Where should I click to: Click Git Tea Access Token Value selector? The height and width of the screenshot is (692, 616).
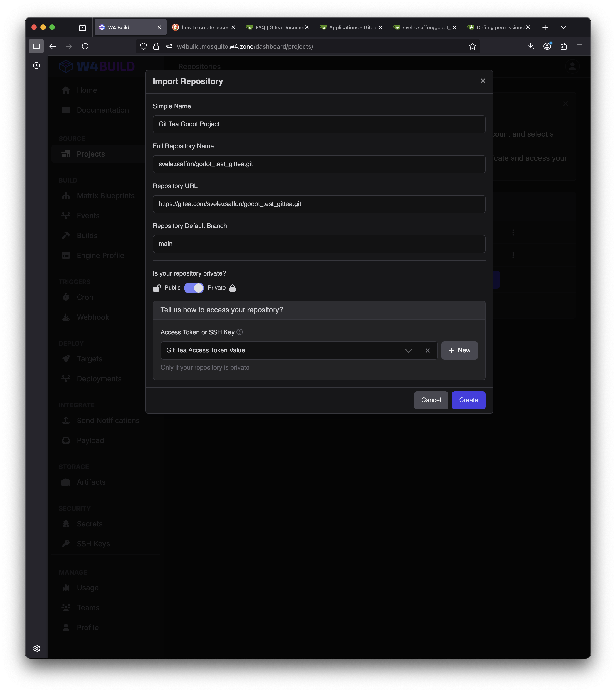289,350
